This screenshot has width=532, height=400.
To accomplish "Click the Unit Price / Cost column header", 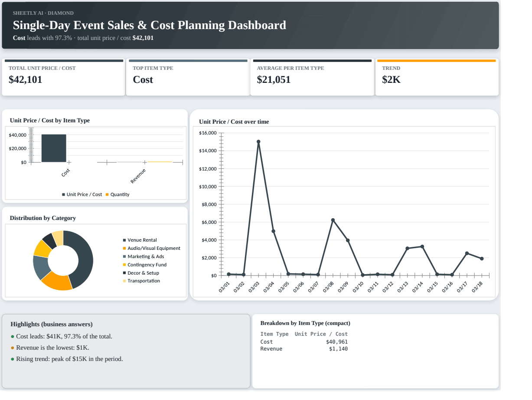I will point(321,334).
